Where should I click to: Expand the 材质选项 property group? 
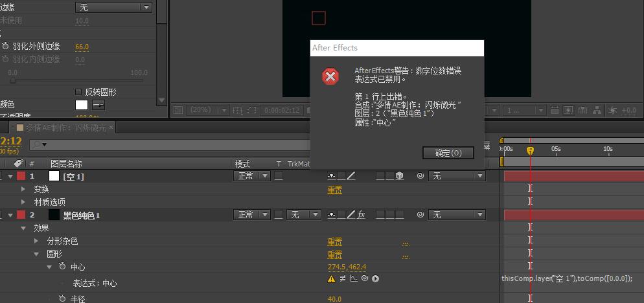click(23, 202)
